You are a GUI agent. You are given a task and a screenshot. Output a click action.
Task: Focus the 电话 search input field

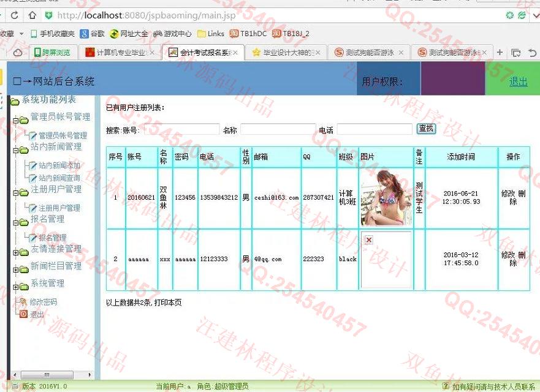click(x=375, y=129)
